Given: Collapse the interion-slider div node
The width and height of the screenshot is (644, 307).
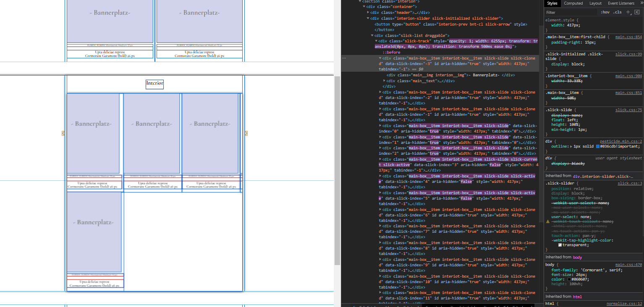Looking at the screenshot, I should click(x=368, y=18).
